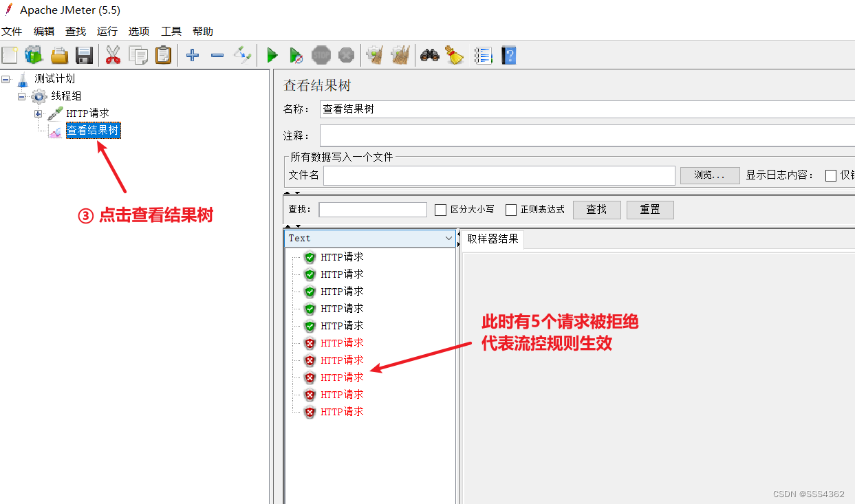Open the 运行 menu
Screen dimensions: 855x504
107,31
